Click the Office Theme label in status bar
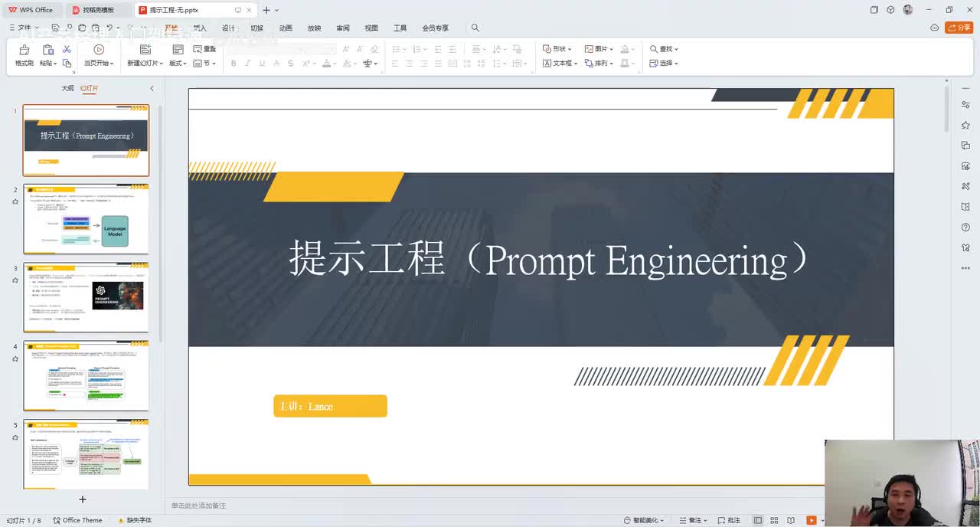The image size is (980, 527). (77, 520)
